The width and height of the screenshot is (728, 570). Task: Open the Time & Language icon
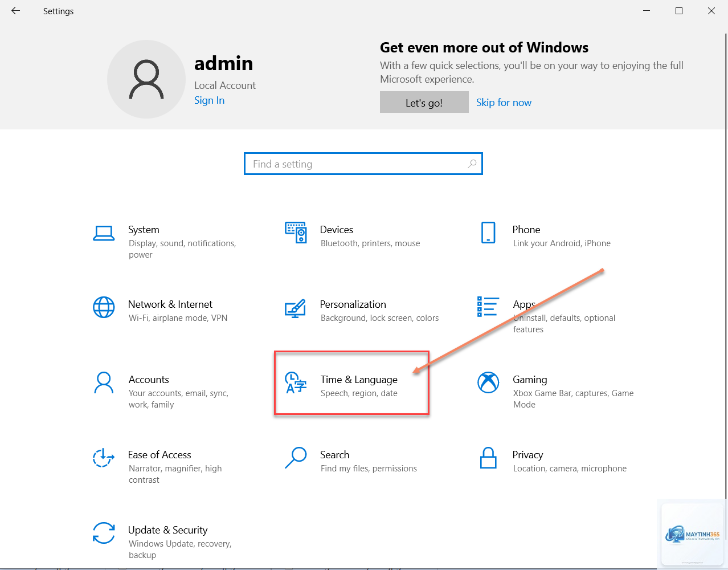click(x=296, y=383)
